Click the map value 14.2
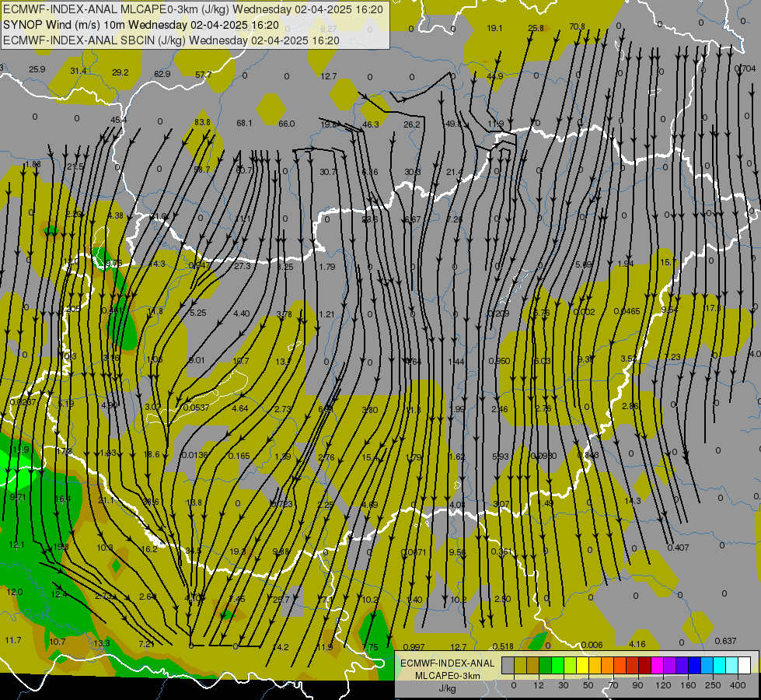Image resolution: width=761 pixels, height=700 pixels. point(281,647)
